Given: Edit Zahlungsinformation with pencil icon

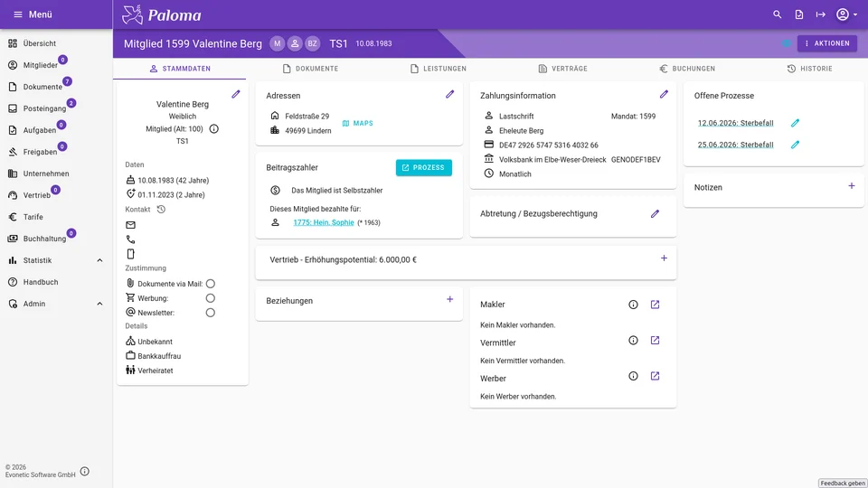Looking at the screenshot, I should 664,94.
